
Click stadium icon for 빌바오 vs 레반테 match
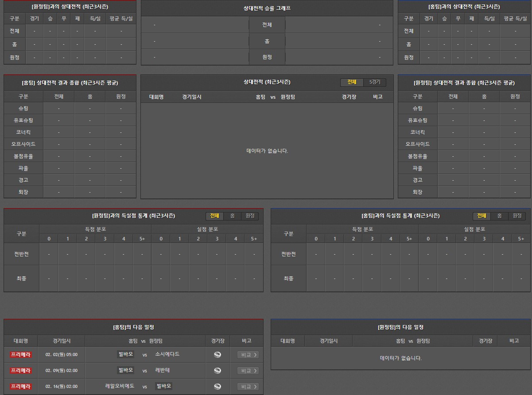[x=217, y=371]
